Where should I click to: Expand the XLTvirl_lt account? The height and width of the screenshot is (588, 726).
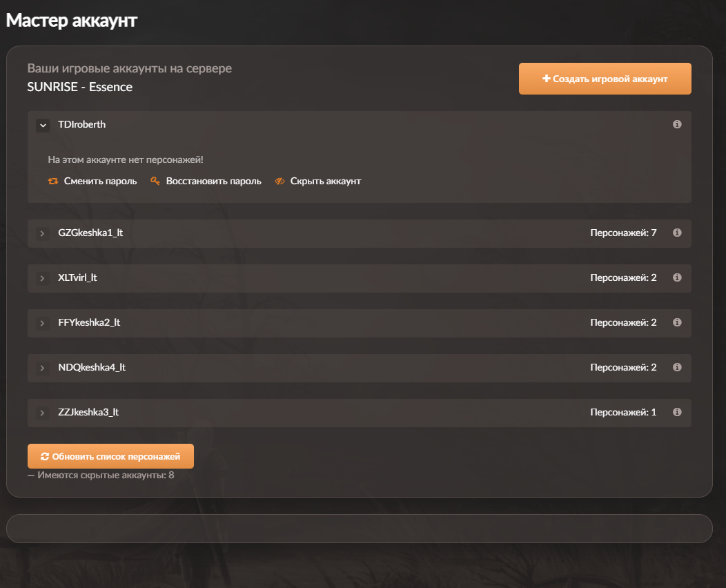coord(43,278)
